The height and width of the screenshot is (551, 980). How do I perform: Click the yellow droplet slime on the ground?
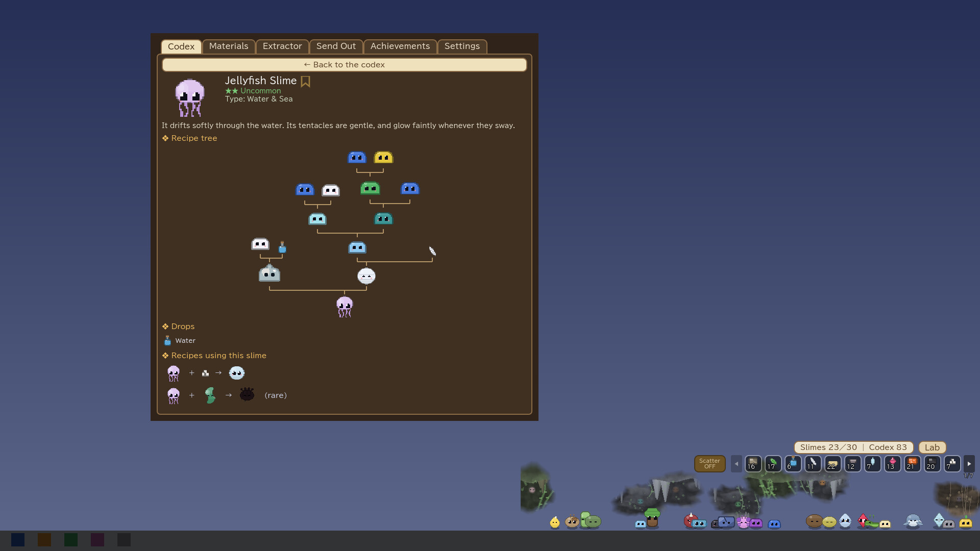click(555, 522)
